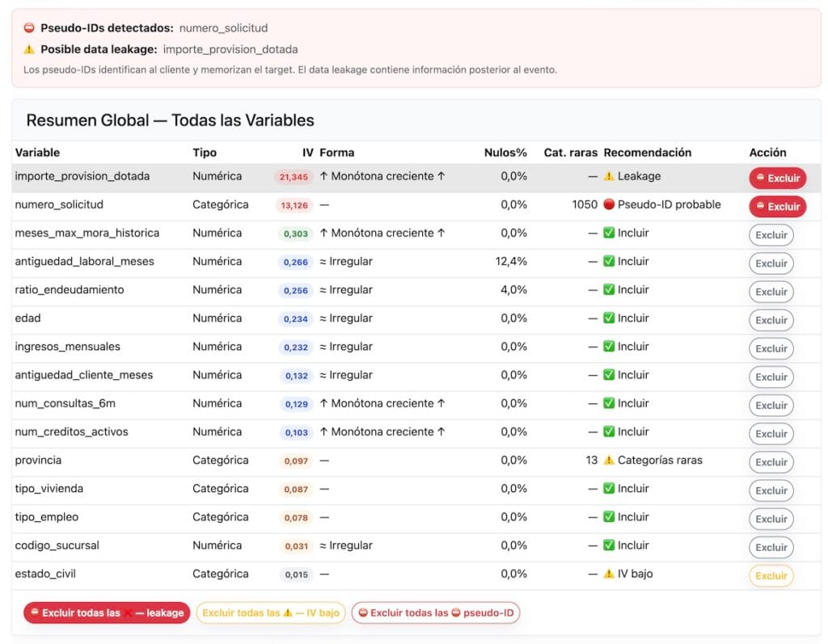Exclude the codigo_sucursal variable

(x=771, y=547)
